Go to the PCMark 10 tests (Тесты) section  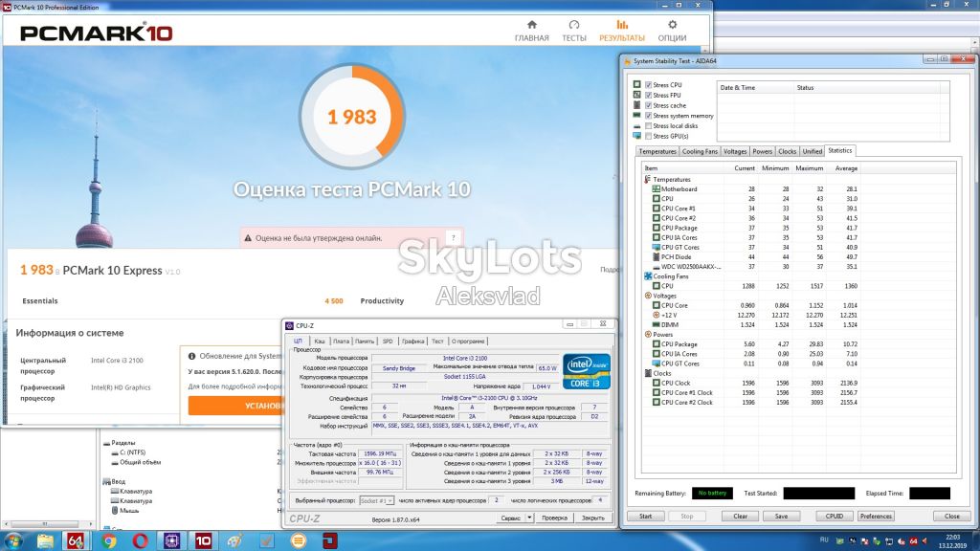(574, 31)
